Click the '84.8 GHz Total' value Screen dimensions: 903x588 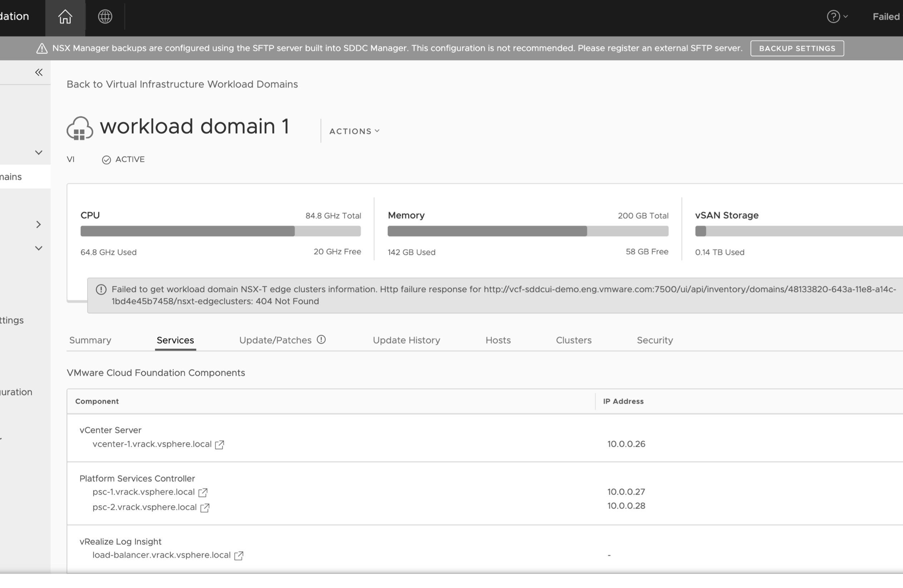tap(333, 216)
